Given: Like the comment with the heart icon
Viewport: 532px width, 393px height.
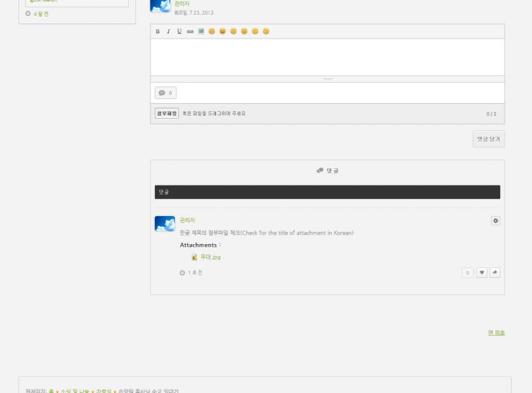Looking at the screenshot, I should pyautogui.click(x=481, y=273).
